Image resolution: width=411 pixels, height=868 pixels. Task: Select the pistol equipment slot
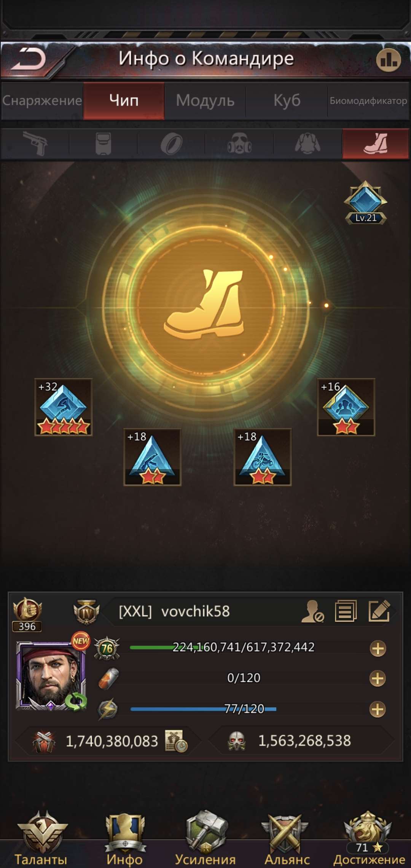point(35,144)
